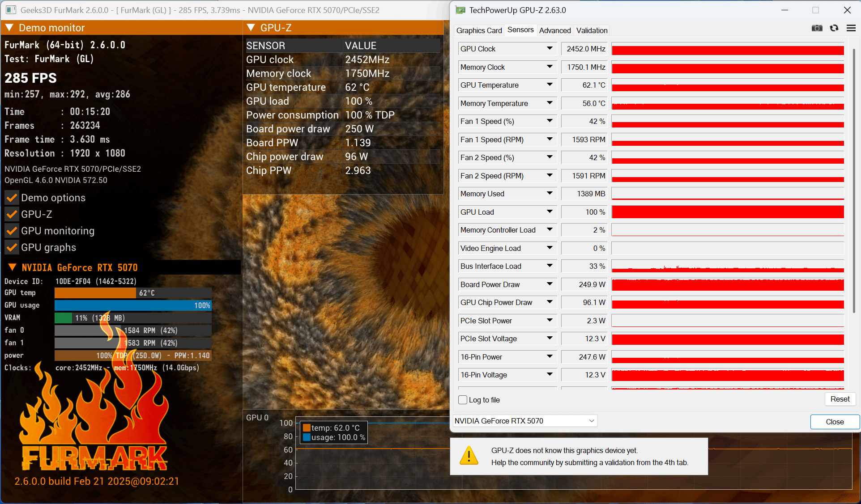Collapse the GPU-Z overlay panel triangle
Viewport: 861px width, 504px height.
point(251,28)
